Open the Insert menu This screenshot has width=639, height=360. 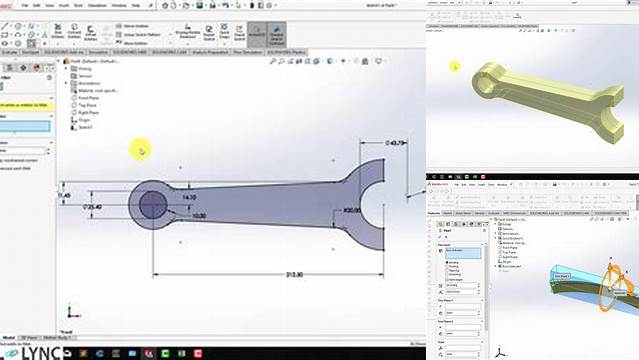point(64,6)
